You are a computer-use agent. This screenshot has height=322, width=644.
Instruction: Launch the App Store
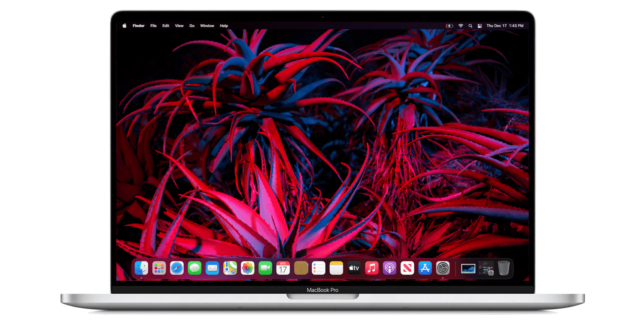(x=425, y=268)
